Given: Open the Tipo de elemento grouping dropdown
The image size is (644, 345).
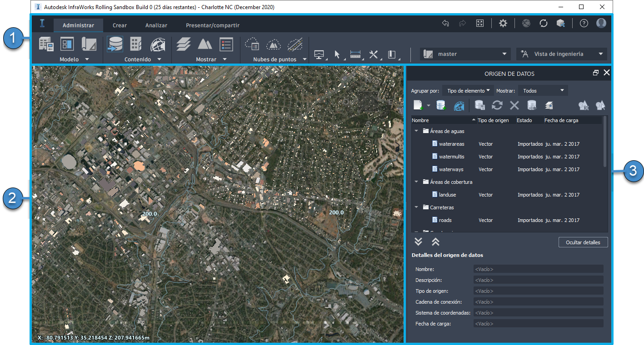Looking at the screenshot, I should click(468, 91).
